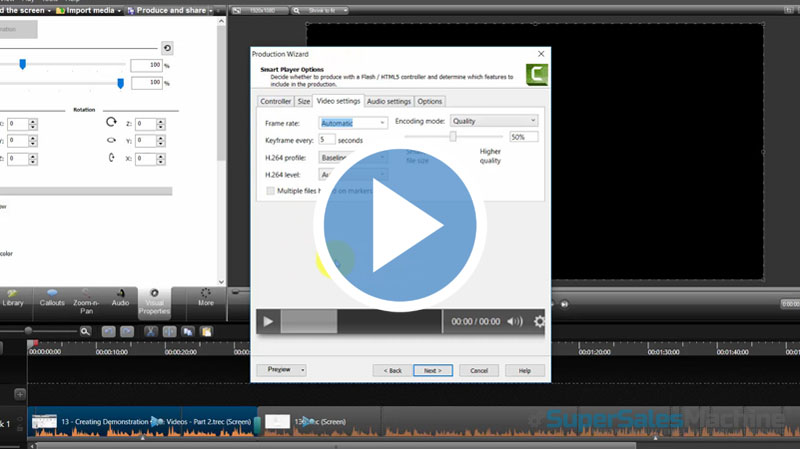Click the More tools icon
The width and height of the screenshot is (800, 449).
206,297
